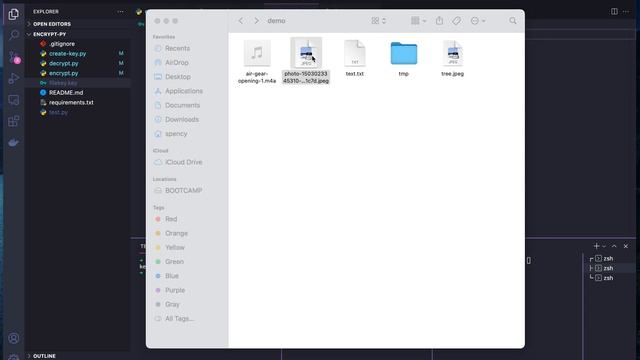Open .gitignore file in Explorer

[62, 44]
